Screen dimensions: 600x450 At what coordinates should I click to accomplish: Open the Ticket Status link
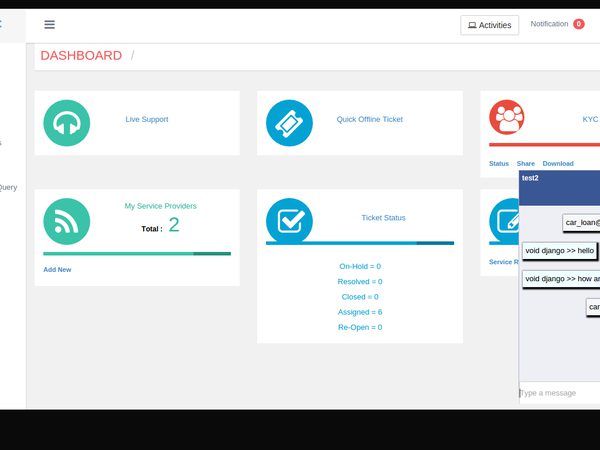[383, 218]
